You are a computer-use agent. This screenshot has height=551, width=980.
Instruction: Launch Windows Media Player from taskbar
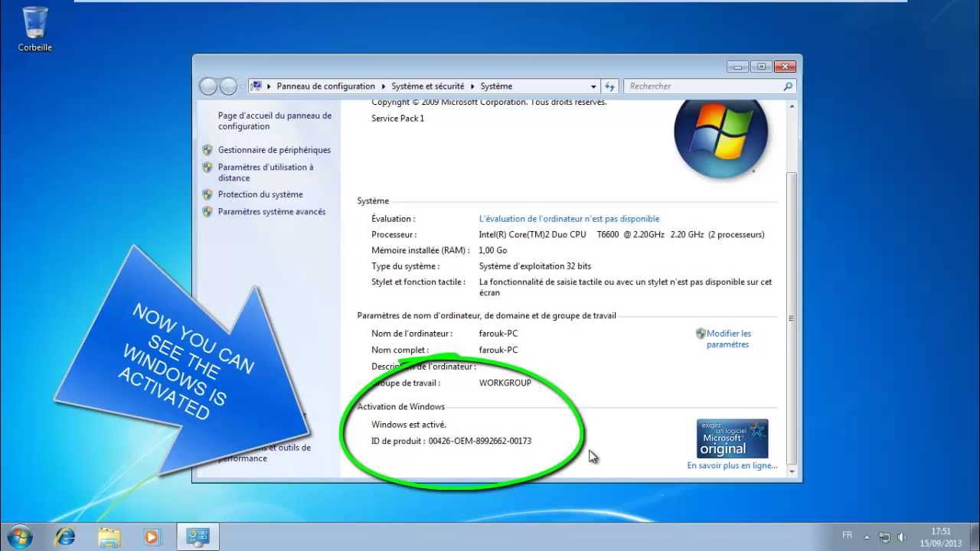pos(152,536)
